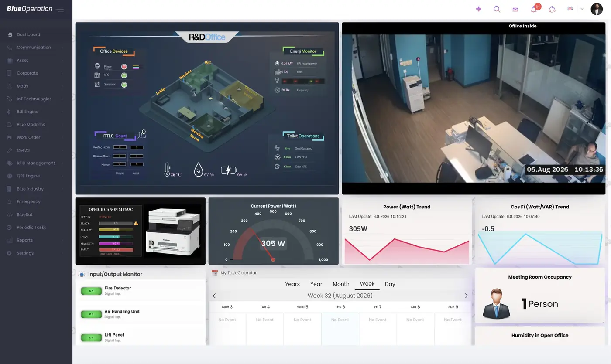Click the BlueOperation logo
This screenshot has height=364, width=611.
tap(30, 9)
